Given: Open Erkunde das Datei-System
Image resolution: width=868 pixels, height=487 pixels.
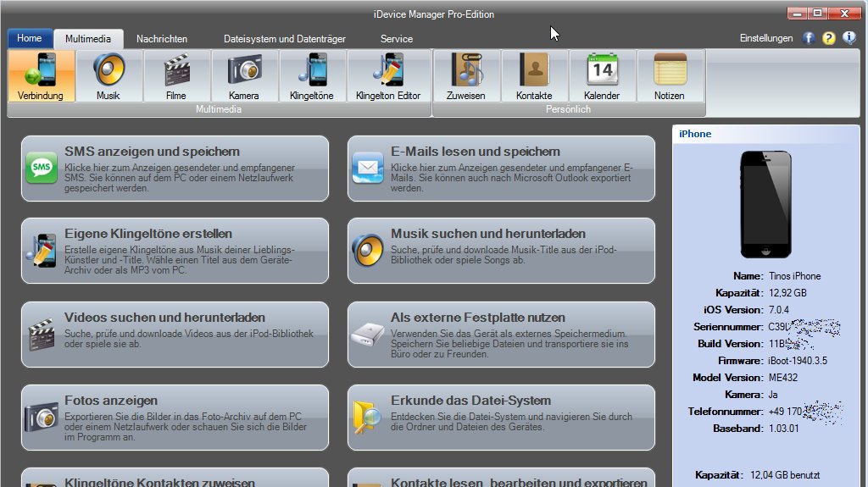Looking at the screenshot, I should click(502, 418).
